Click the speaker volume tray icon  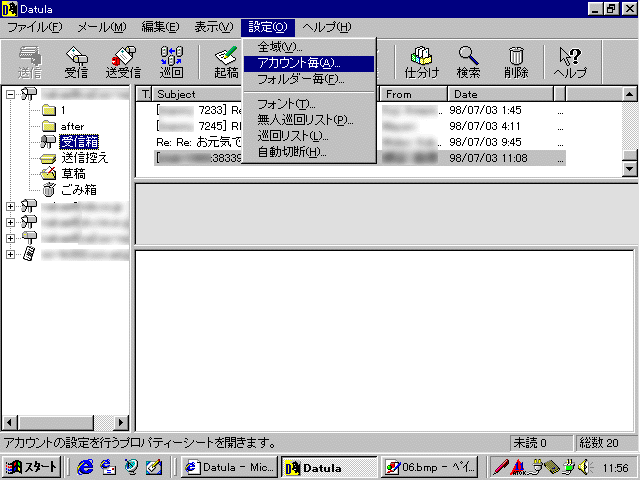(x=585, y=467)
